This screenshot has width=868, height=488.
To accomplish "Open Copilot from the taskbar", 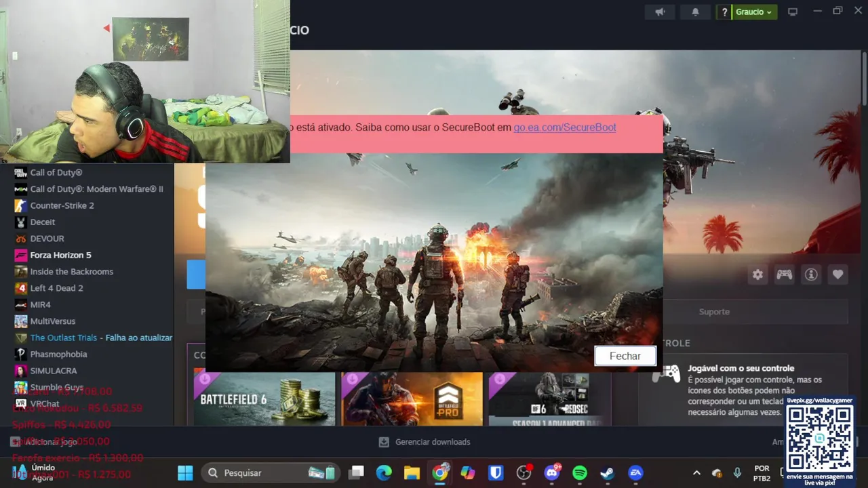I will (468, 472).
